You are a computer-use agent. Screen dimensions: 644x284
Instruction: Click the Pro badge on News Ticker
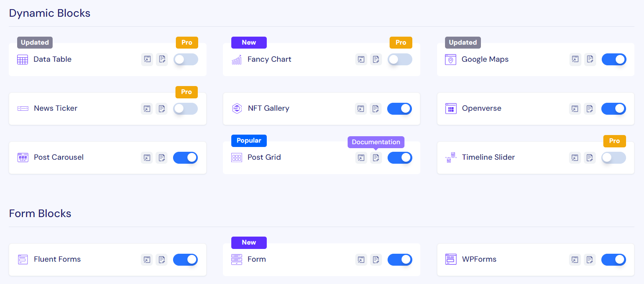186,92
